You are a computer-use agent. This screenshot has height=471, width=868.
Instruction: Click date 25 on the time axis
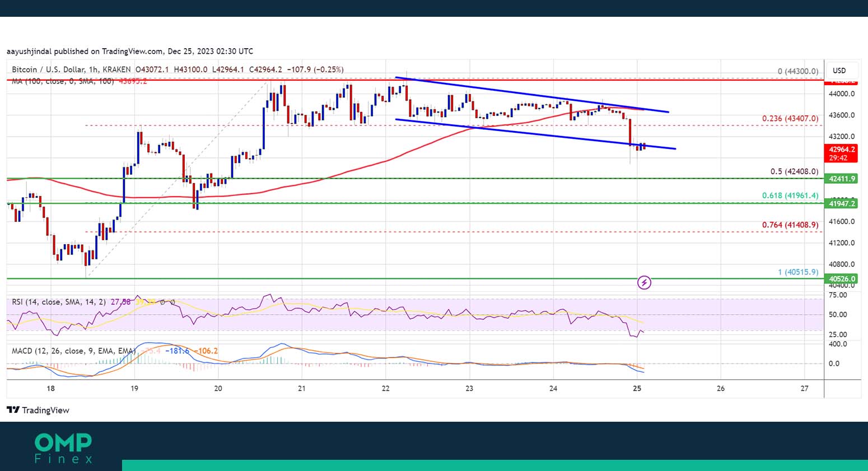point(637,388)
